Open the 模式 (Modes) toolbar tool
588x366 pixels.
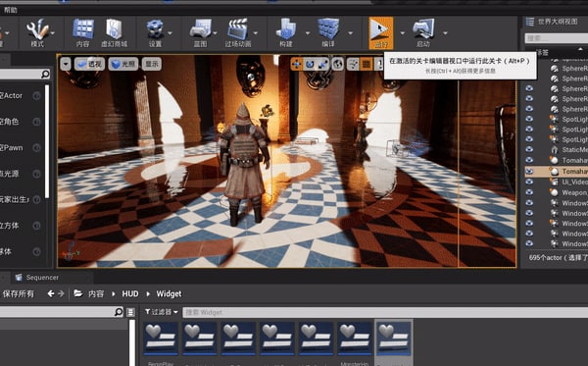point(37,32)
